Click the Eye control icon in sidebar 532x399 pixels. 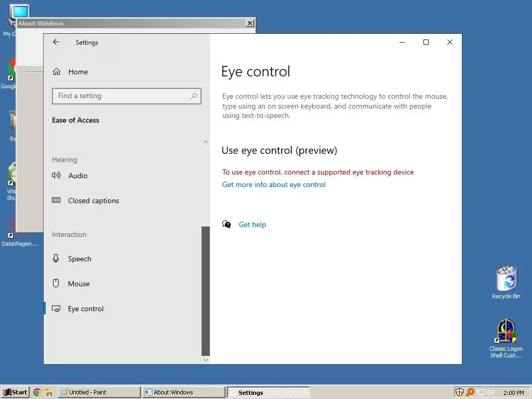point(56,309)
